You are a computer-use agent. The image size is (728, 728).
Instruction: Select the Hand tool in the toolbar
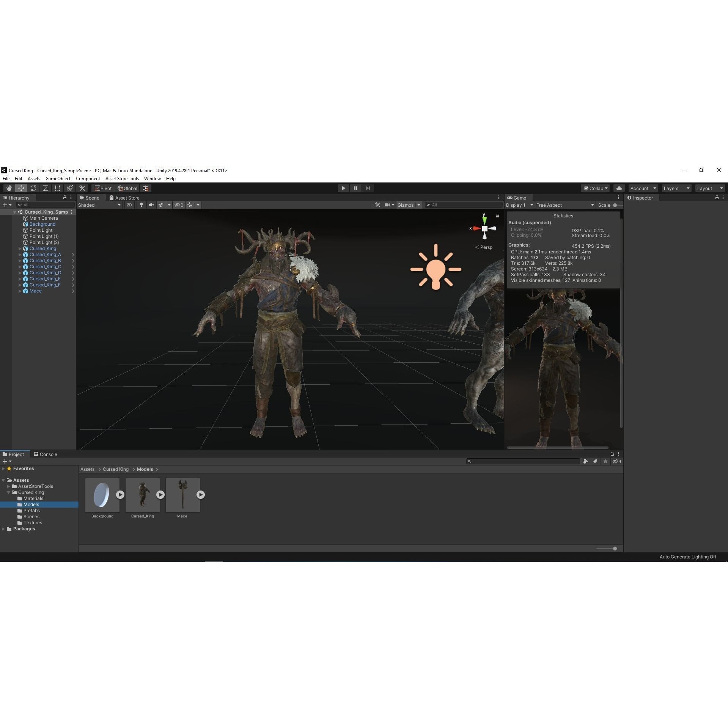9,188
